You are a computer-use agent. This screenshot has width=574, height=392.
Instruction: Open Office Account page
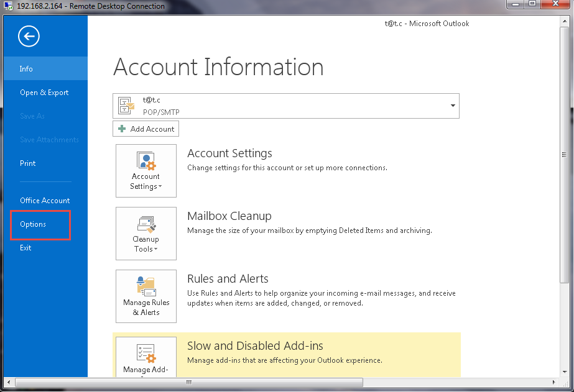coord(45,201)
